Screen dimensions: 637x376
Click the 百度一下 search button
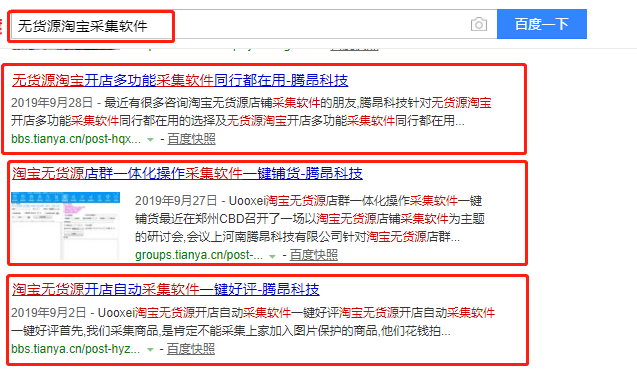pyautogui.click(x=542, y=24)
